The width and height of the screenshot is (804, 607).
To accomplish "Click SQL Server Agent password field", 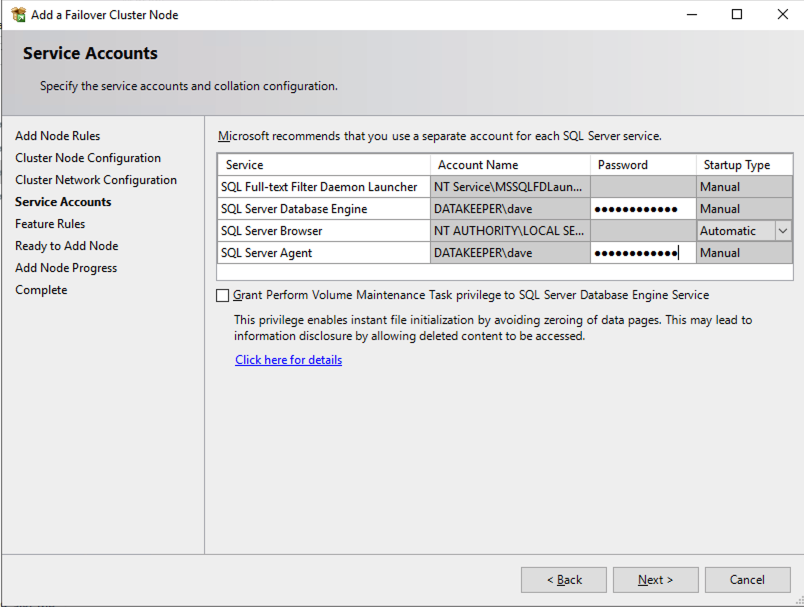I will coord(642,253).
